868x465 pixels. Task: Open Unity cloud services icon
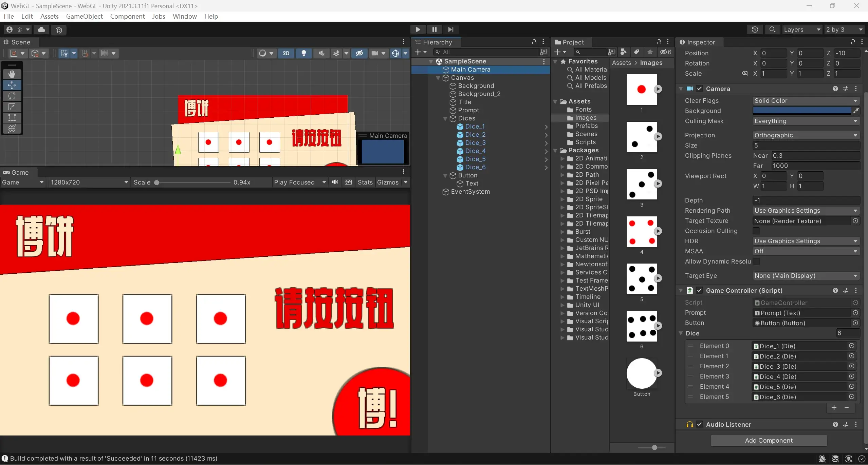(x=41, y=30)
